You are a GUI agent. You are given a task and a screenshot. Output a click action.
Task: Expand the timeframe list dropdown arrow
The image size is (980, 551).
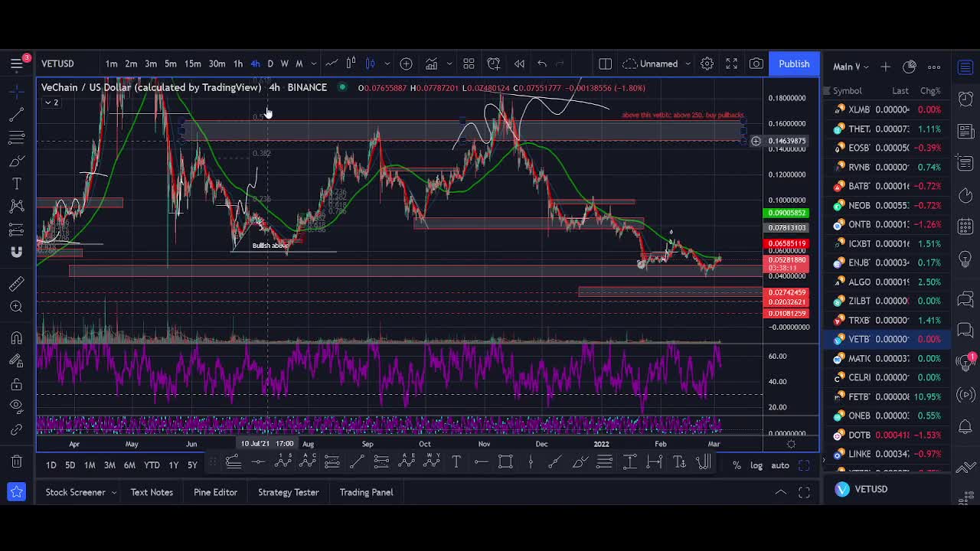313,64
